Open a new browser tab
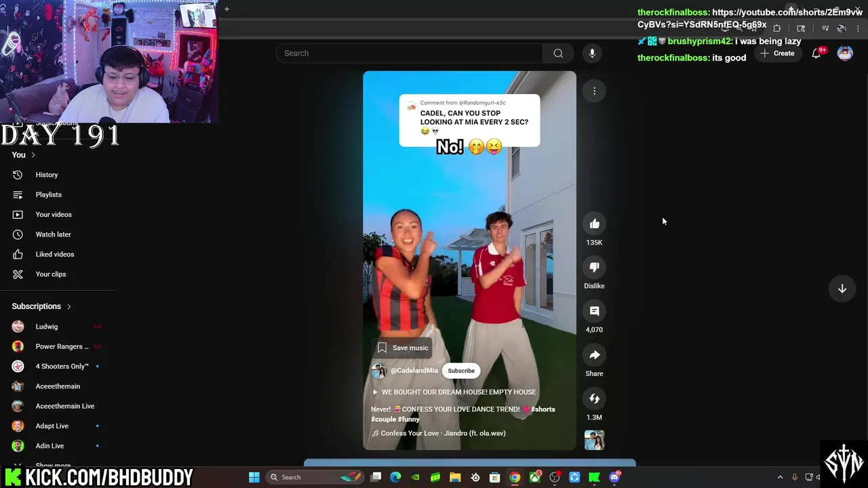 tap(226, 9)
